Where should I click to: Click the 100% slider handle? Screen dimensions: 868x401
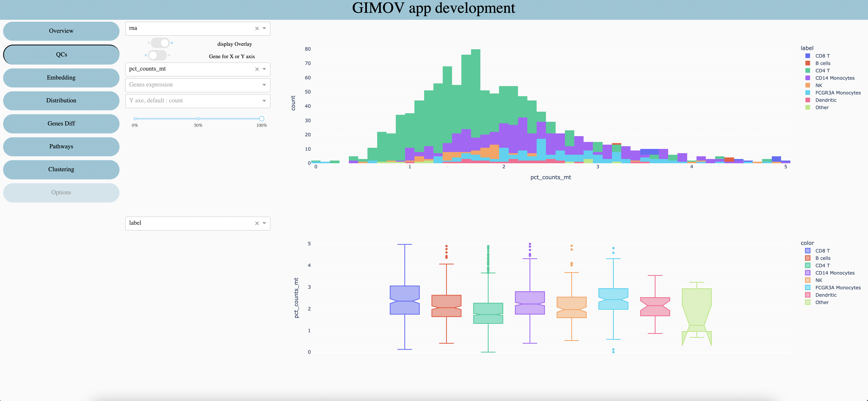[262, 118]
